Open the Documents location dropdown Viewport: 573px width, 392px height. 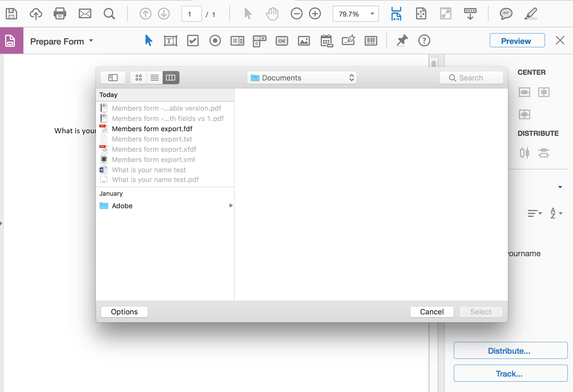tap(302, 78)
